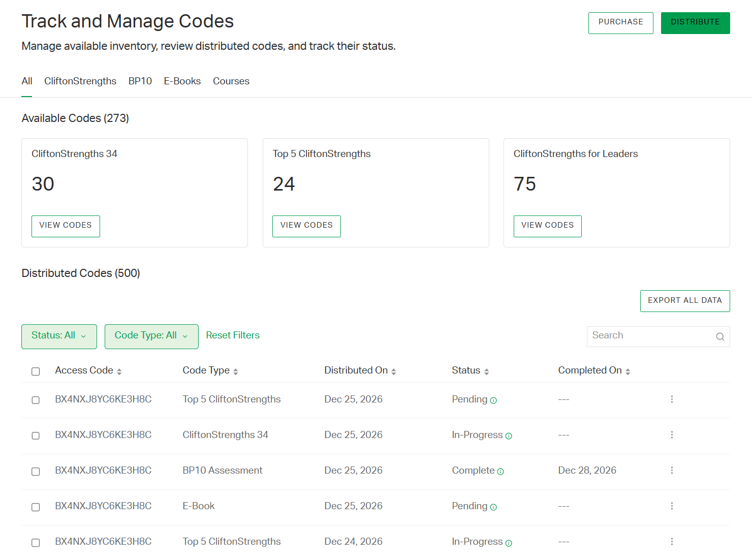Check the E-Book row checkbox
The width and height of the screenshot is (752, 560).
click(36, 507)
